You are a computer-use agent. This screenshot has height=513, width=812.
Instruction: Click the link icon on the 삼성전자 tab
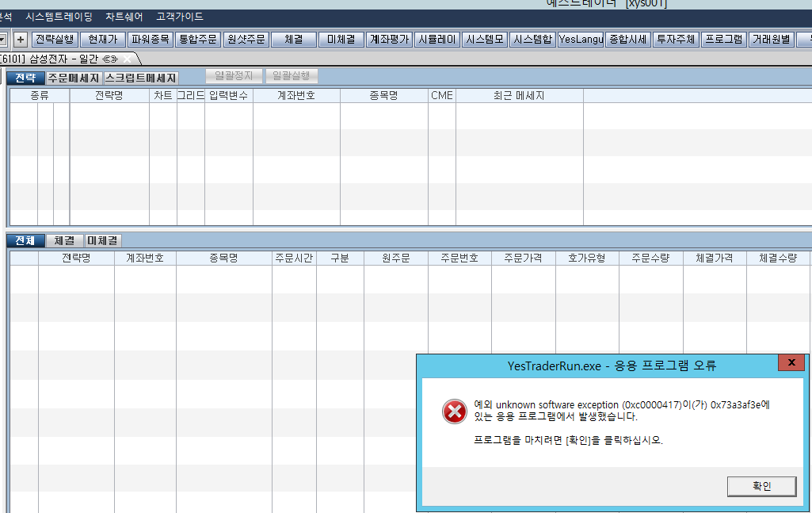click(x=110, y=59)
